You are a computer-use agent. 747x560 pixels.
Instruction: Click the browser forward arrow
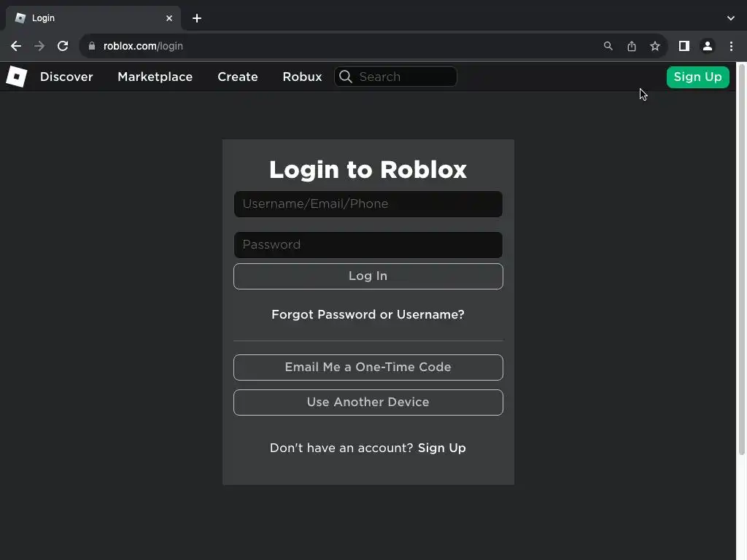(x=39, y=46)
